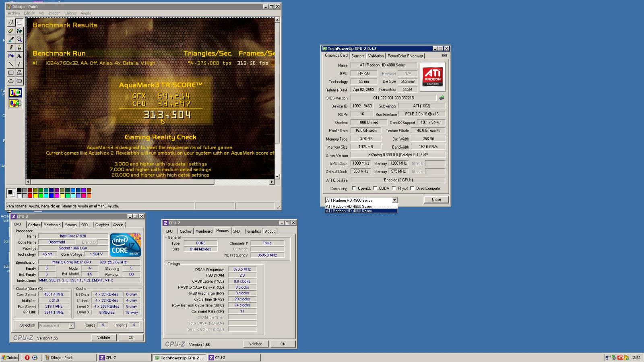Toggle the CUDA checkbox in GPU-Z
The width and height of the screenshot is (644, 362).
(375, 188)
